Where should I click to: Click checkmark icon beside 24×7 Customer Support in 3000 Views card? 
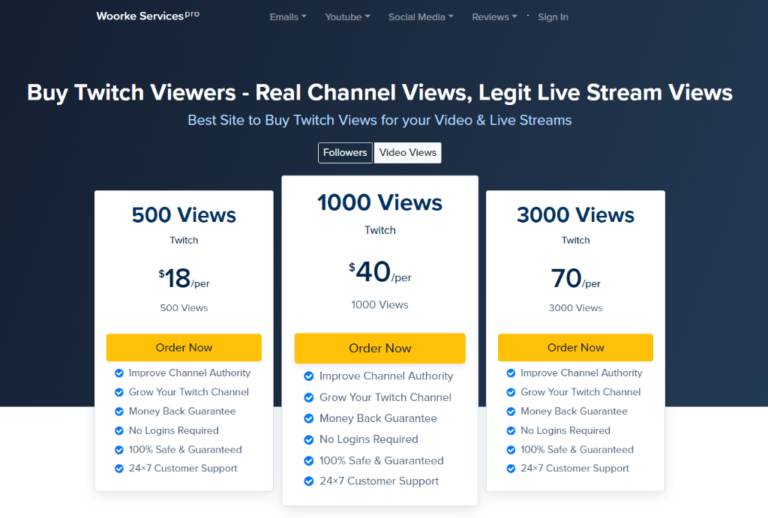pyautogui.click(x=511, y=469)
